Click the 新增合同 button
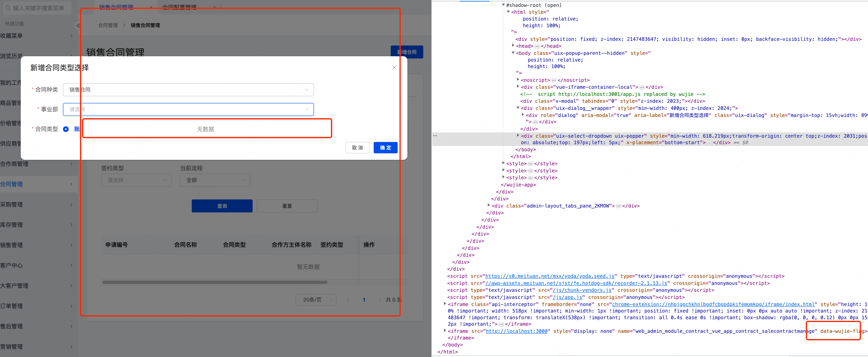Screen dimensions: 868x357 pos(407,52)
